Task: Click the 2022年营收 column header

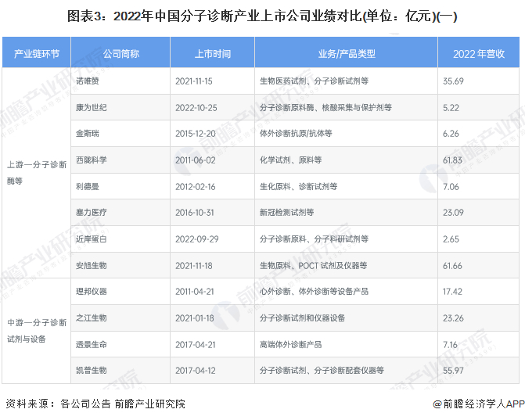Action: (x=479, y=53)
